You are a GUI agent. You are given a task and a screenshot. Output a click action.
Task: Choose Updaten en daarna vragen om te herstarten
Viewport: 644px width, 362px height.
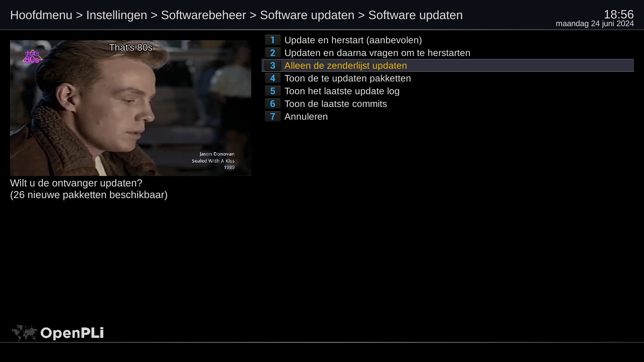coord(448,53)
